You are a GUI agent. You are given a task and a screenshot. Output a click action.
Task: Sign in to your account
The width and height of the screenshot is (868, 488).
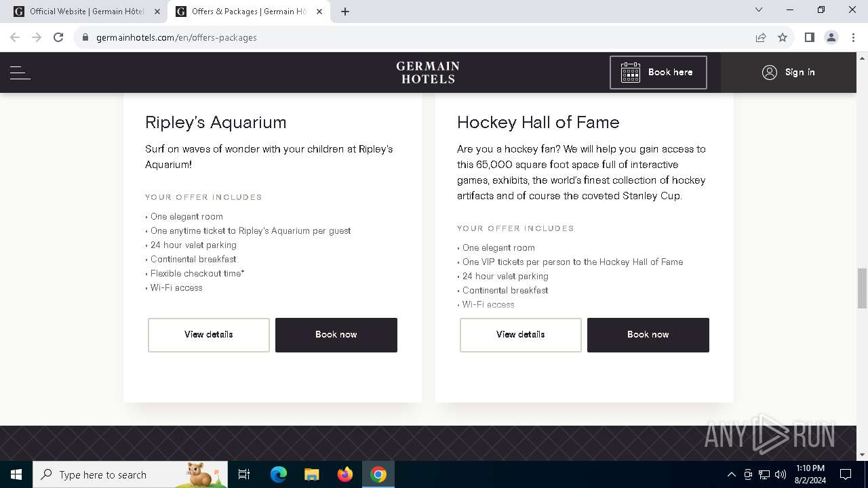click(788, 73)
